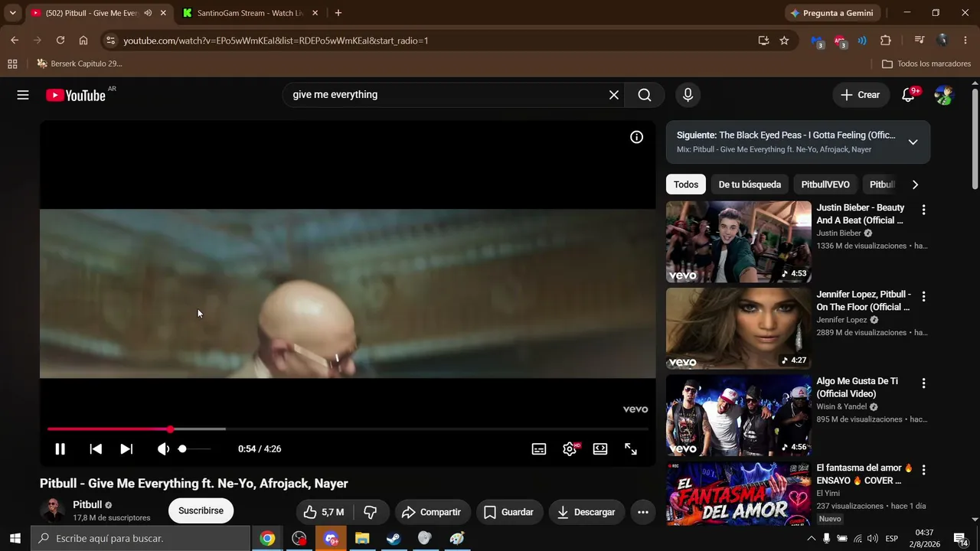Open the Pitbull channel avatar

(x=53, y=510)
